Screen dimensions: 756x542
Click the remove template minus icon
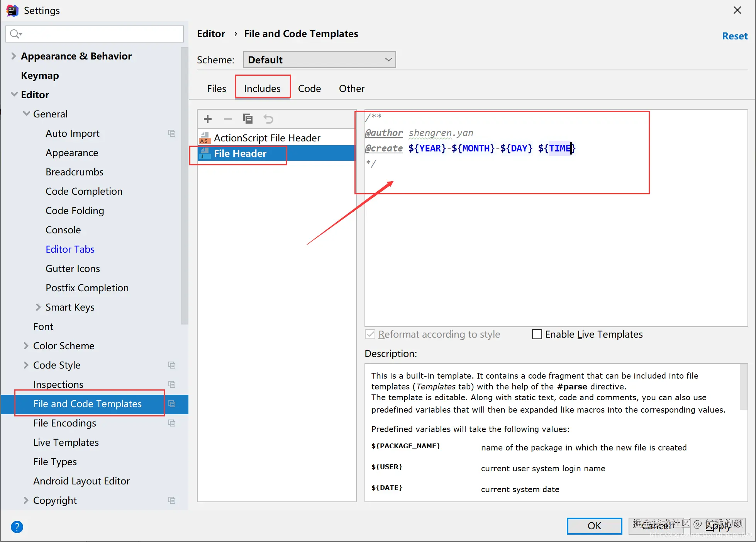point(228,119)
